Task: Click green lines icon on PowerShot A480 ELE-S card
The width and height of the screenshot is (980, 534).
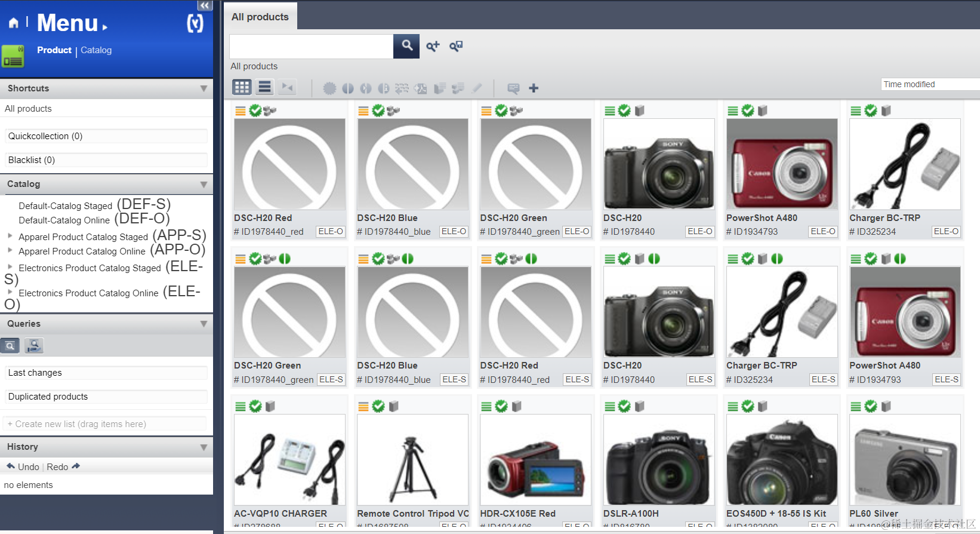Action: tap(856, 259)
